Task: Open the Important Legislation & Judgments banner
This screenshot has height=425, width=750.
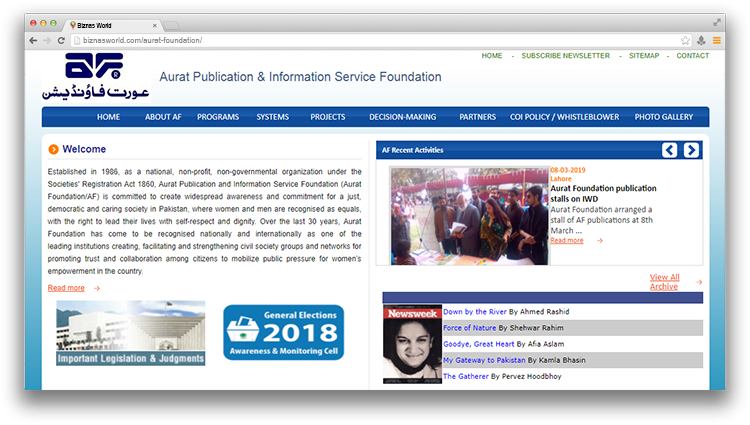Action: click(x=130, y=333)
